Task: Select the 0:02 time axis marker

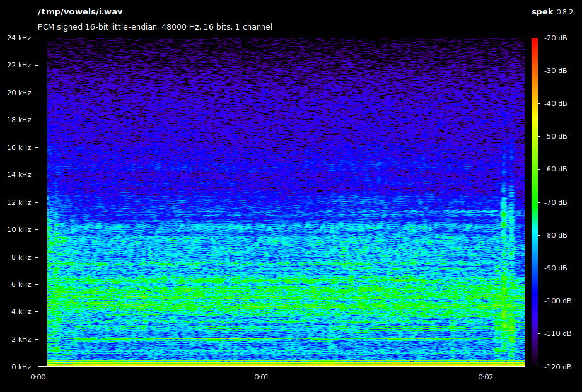Action: [486, 378]
